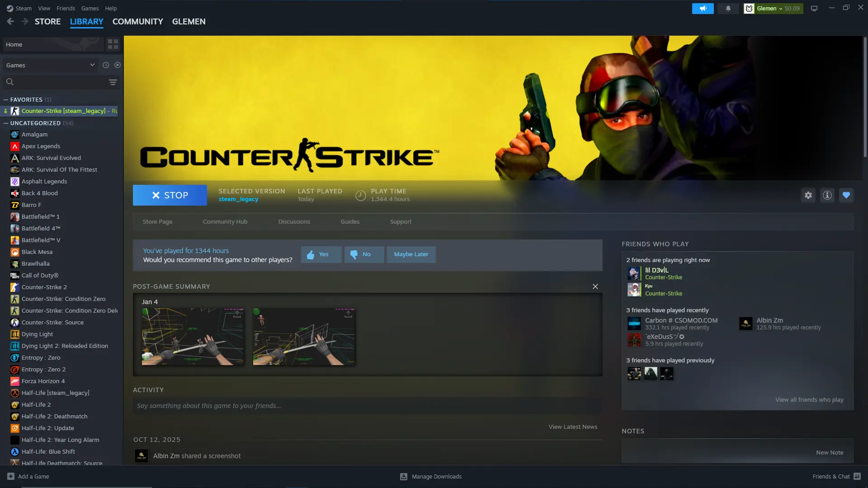Open the Guides link
The height and width of the screenshot is (488, 868).
click(x=350, y=221)
